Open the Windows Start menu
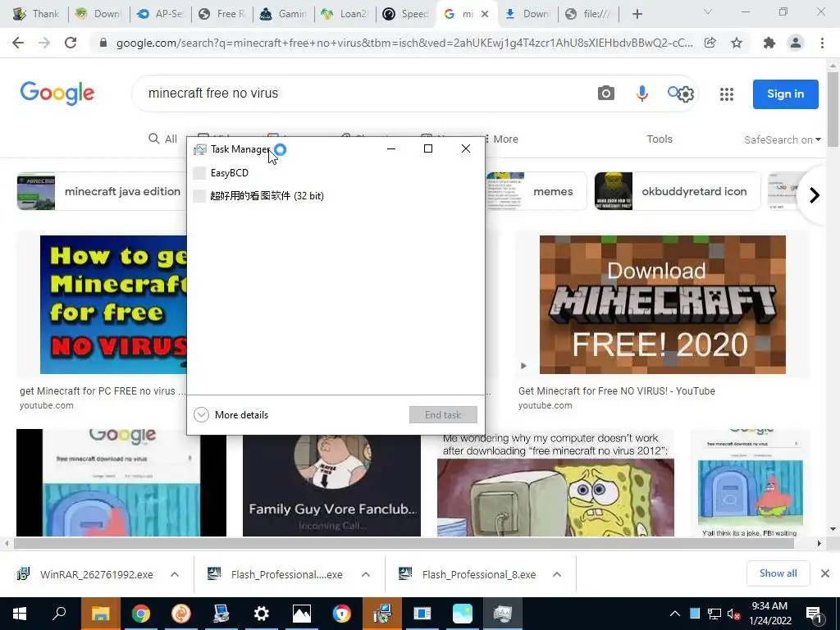The height and width of the screenshot is (630, 840). 20,614
